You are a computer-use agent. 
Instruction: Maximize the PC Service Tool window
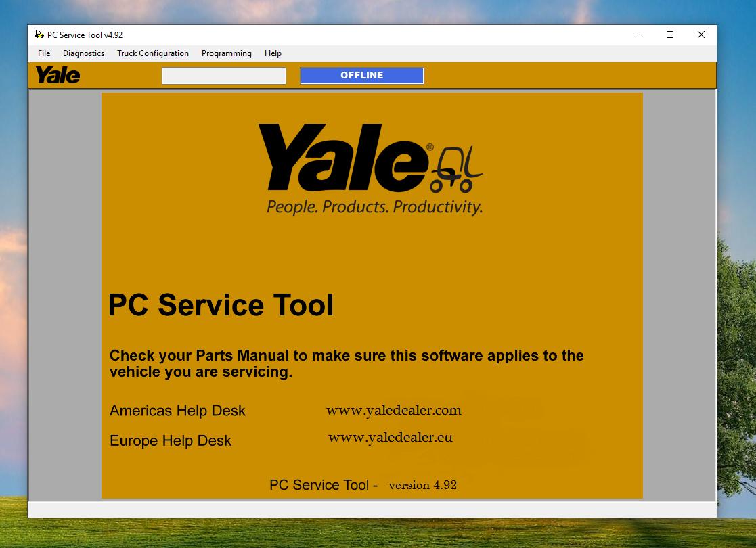point(669,35)
